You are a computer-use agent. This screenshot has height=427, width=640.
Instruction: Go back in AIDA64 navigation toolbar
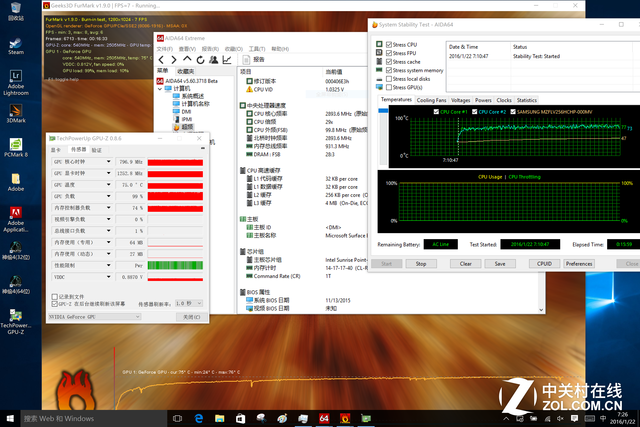point(161,60)
